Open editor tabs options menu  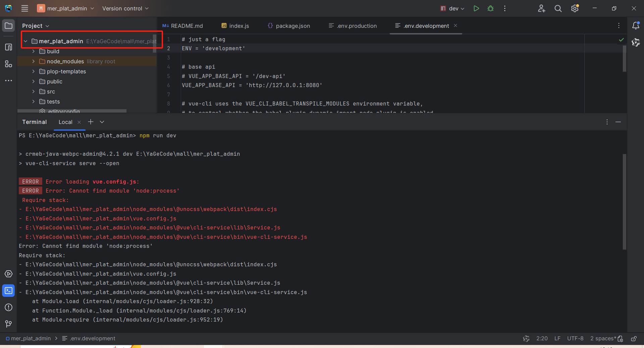pyautogui.click(x=619, y=25)
